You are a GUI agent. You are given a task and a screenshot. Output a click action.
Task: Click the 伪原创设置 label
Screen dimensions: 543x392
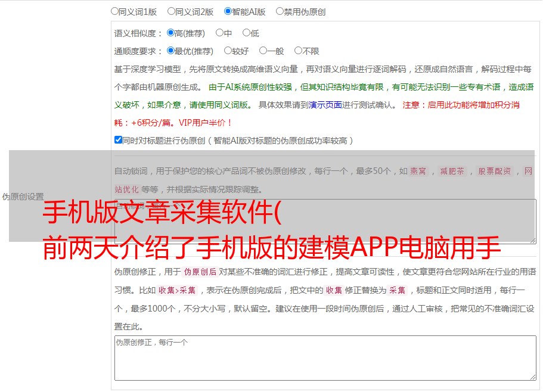(x=23, y=197)
